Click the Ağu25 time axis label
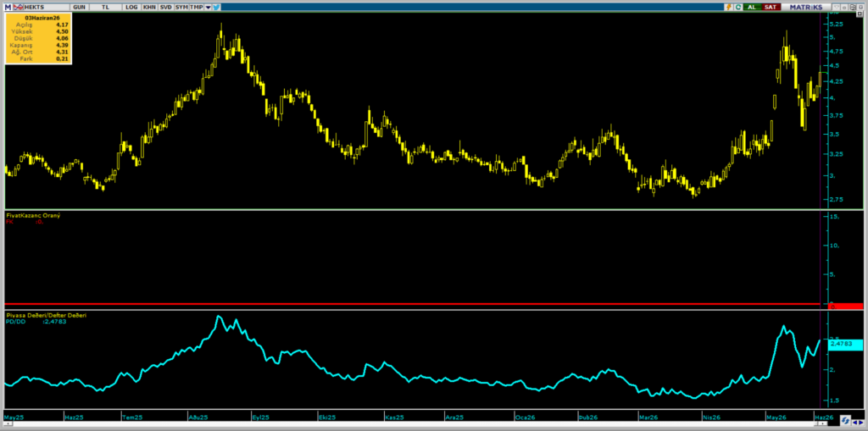 [x=198, y=417]
